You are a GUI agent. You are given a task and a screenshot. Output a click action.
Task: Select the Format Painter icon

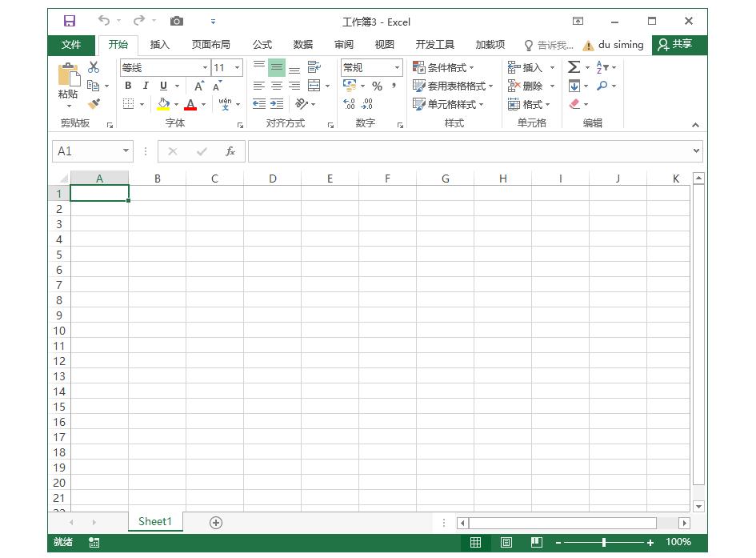click(94, 105)
